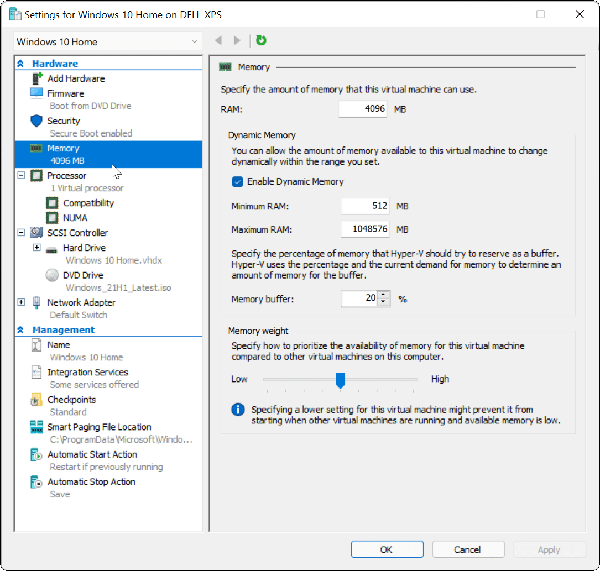
Task: Increase Memory buffer with up arrow
Action: (383, 295)
